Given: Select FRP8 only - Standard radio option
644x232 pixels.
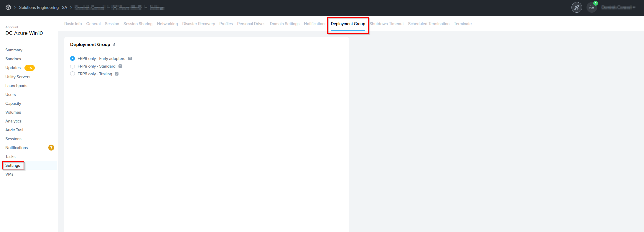Looking at the screenshot, I should (x=73, y=66).
